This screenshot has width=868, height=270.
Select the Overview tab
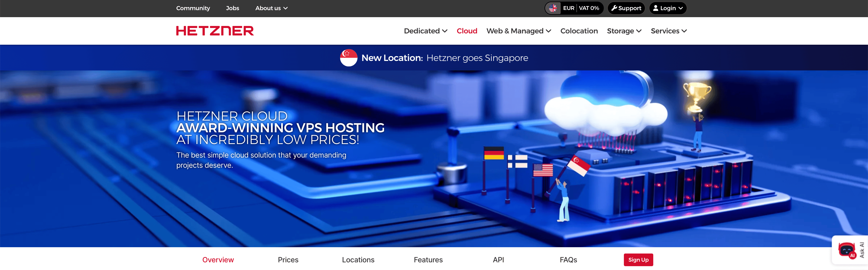coord(218,260)
